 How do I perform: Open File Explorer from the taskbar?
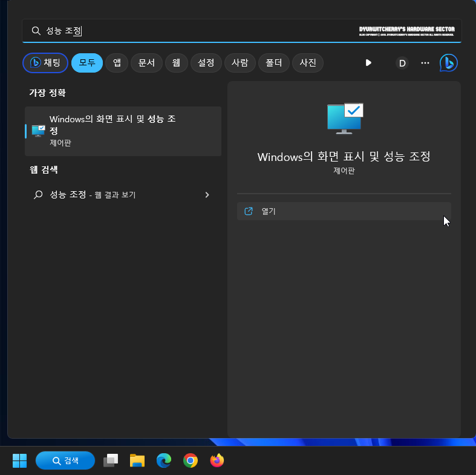tap(137, 460)
